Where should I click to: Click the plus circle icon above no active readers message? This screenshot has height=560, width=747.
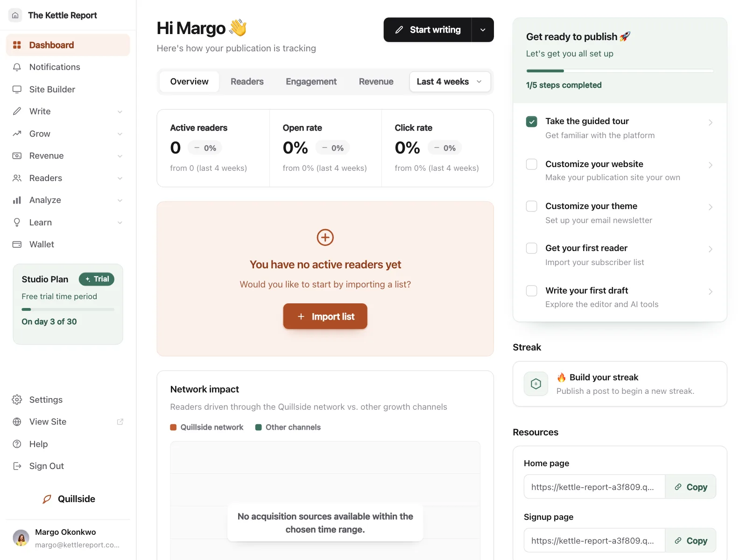325,238
